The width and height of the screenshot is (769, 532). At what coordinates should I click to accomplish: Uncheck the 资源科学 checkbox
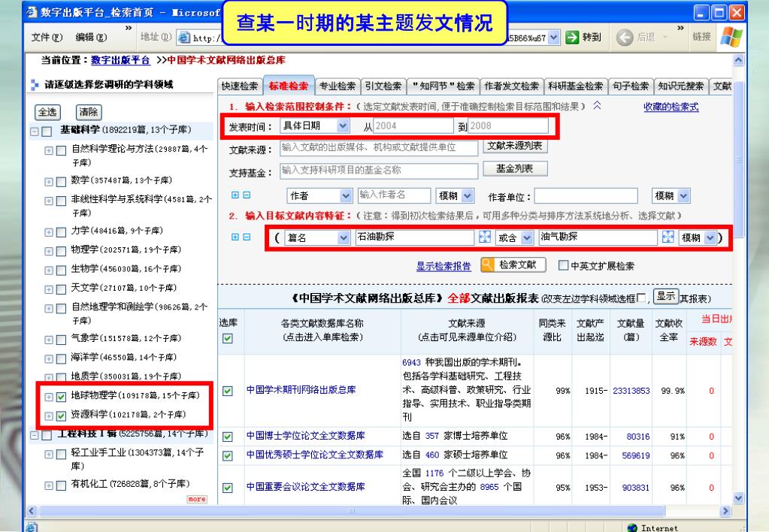pos(62,416)
